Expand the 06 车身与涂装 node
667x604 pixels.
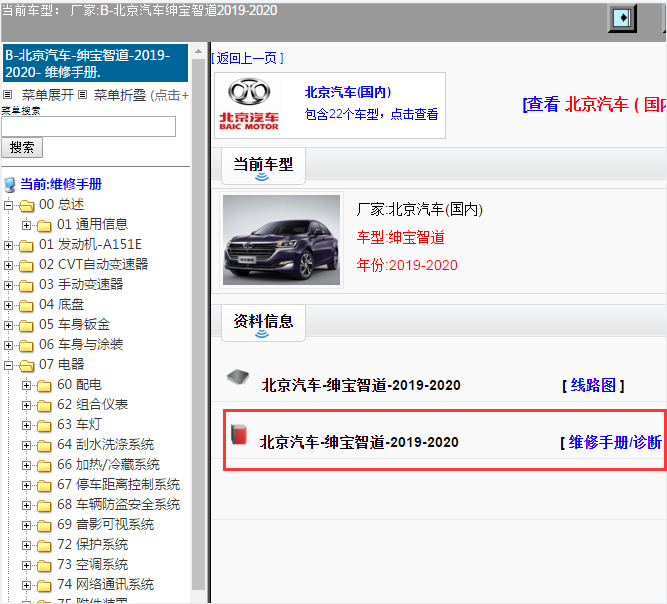tap(8, 345)
